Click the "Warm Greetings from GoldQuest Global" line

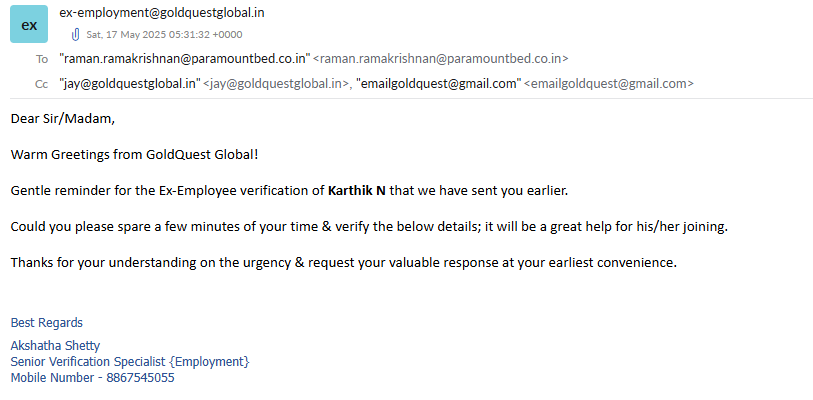[135, 155]
